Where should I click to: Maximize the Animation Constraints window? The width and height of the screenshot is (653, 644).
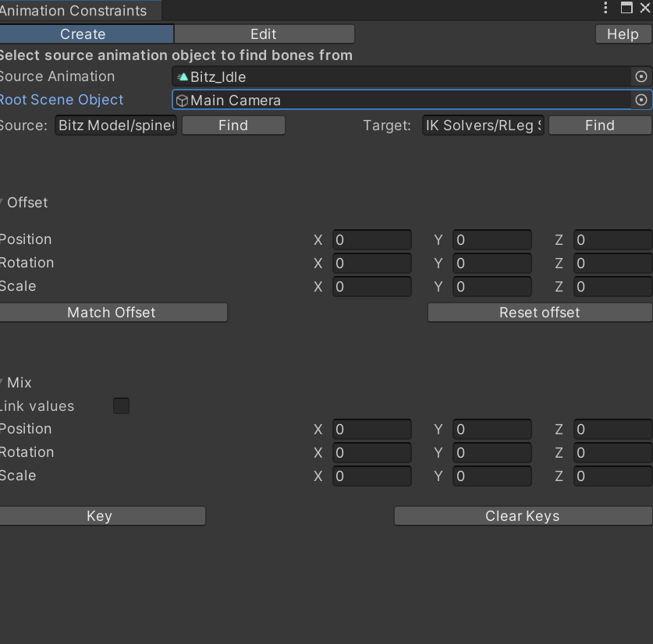click(x=626, y=8)
